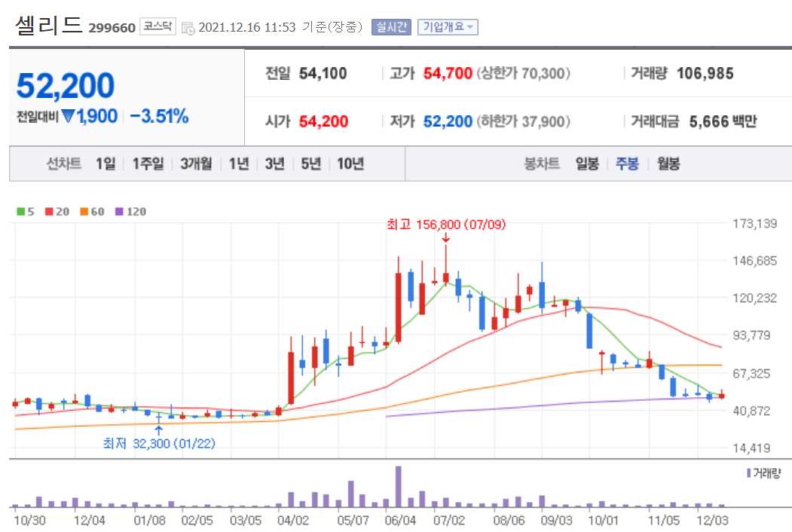The width and height of the screenshot is (792, 532).
Task: Toggle 실시간 real-time updates on
Action: pos(390,26)
